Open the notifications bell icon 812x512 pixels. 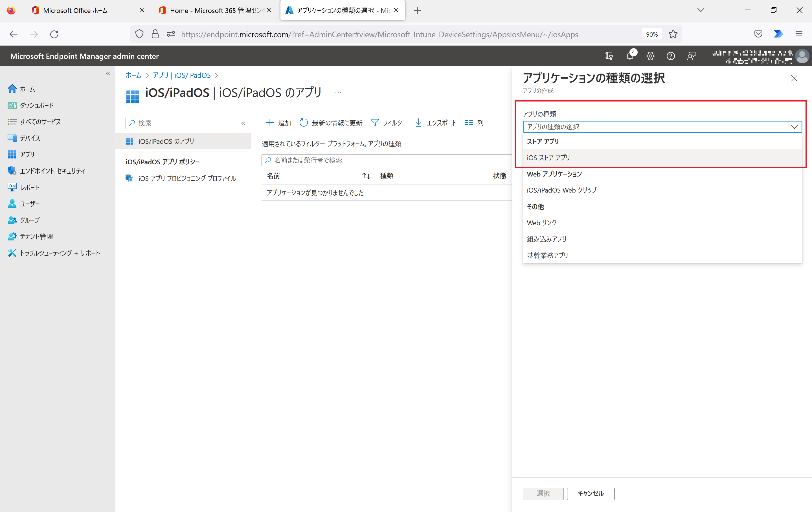(x=629, y=56)
